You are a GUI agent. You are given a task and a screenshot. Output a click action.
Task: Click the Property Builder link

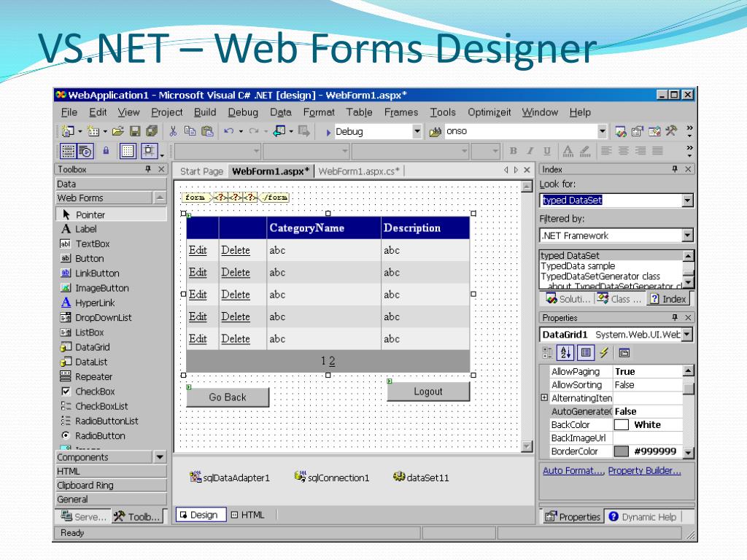click(645, 470)
